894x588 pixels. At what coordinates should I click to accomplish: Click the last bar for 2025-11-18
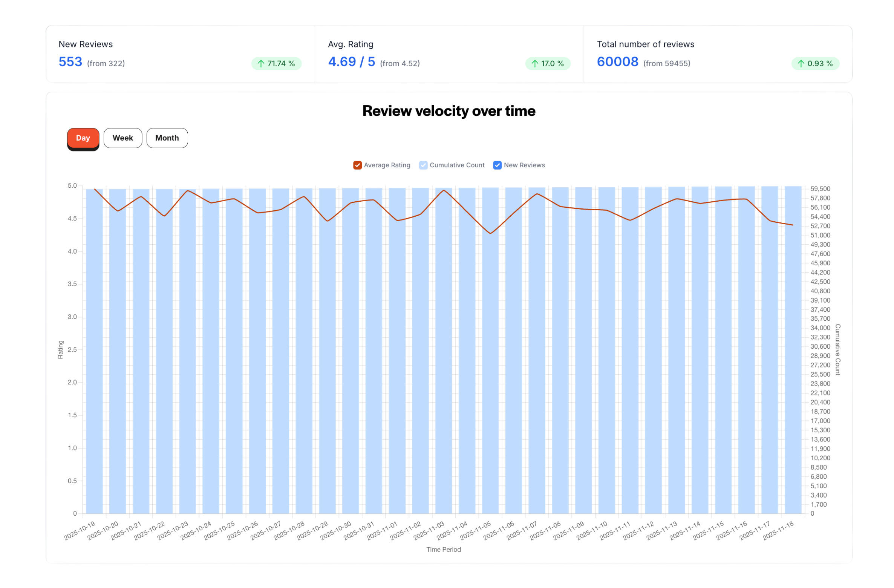point(793,351)
